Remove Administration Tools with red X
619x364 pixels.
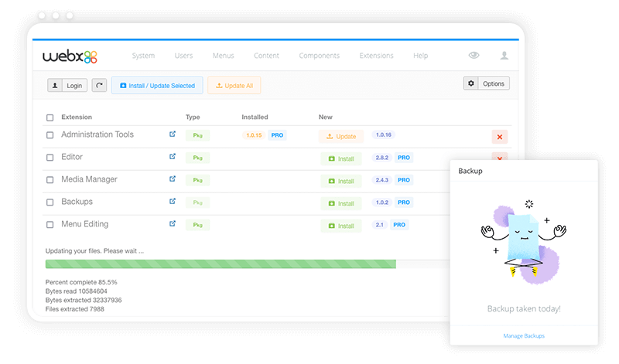click(x=500, y=137)
